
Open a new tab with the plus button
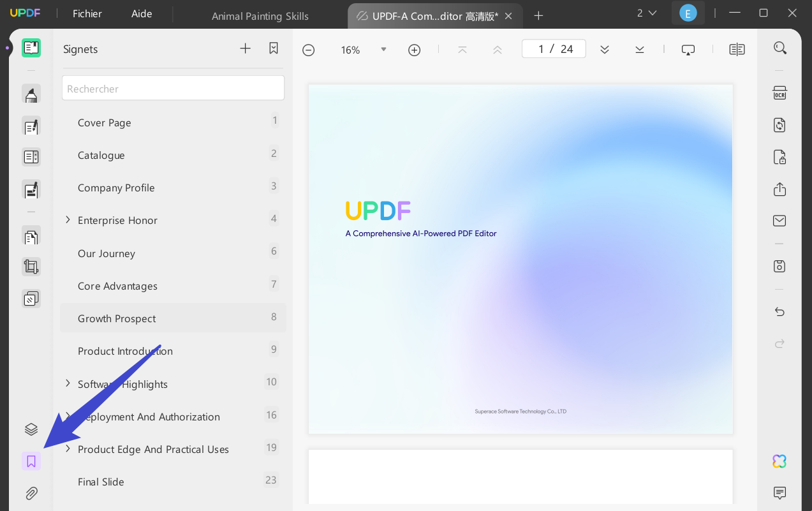point(538,16)
